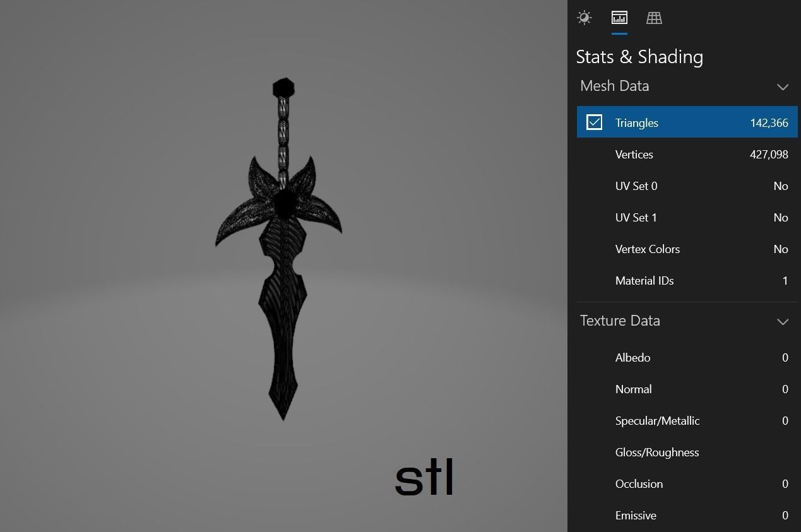Click the Vertices count 427,098
This screenshot has height=532, width=801.
769,154
